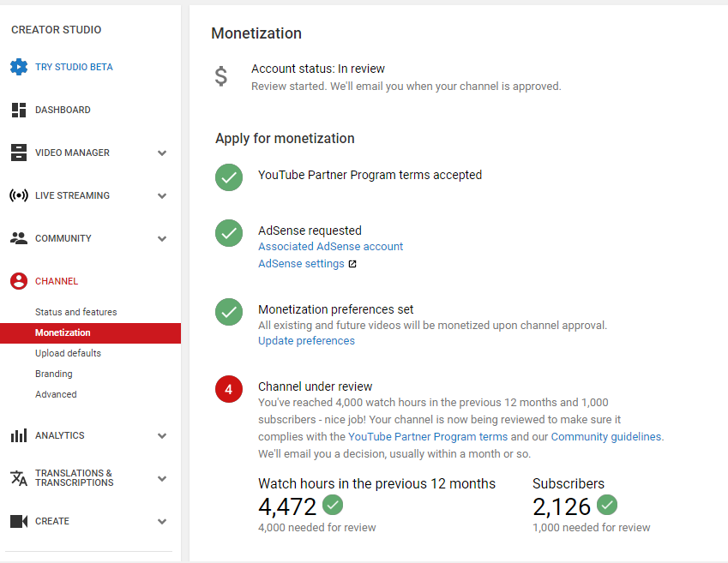
Task: Click the Translations & Transcriptions icon
Action: [x=19, y=478]
